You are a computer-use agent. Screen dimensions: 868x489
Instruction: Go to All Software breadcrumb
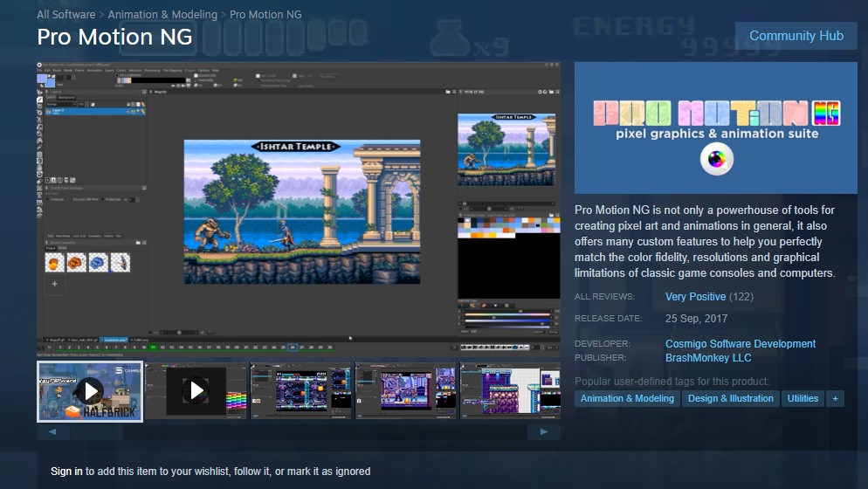[x=66, y=15]
